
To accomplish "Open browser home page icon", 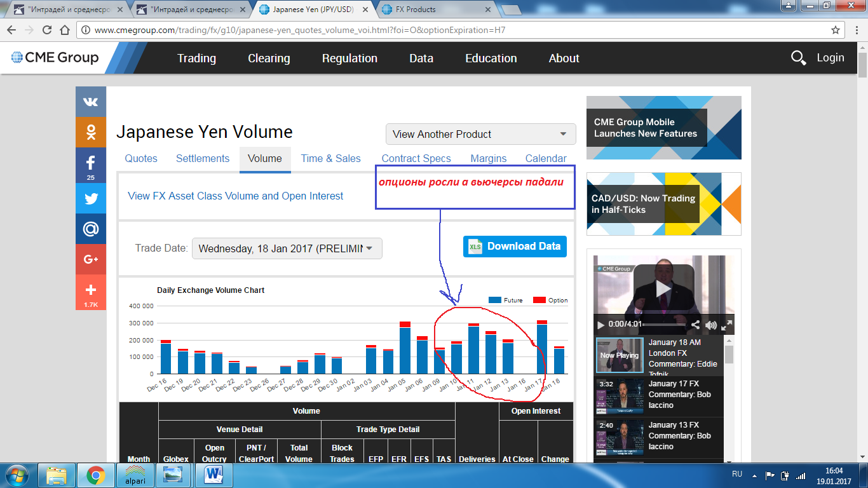I will pos(64,30).
